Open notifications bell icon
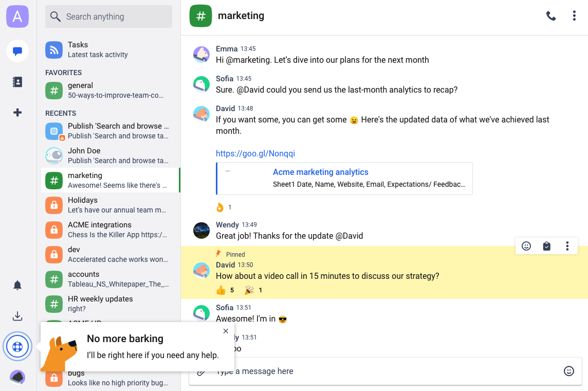The width and height of the screenshot is (588, 391). [x=17, y=286]
